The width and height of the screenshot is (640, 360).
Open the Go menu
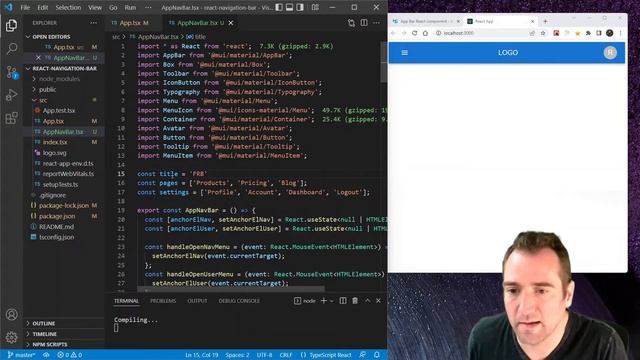tap(113, 7)
